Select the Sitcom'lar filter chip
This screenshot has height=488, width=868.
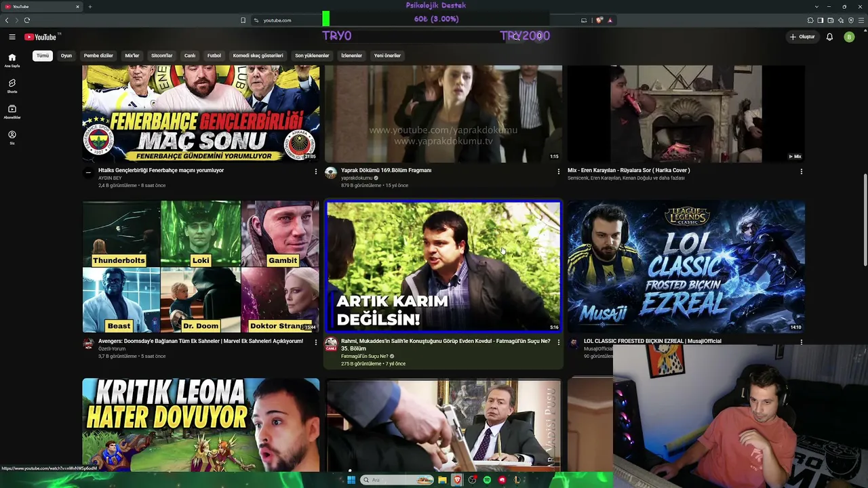click(x=162, y=56)
